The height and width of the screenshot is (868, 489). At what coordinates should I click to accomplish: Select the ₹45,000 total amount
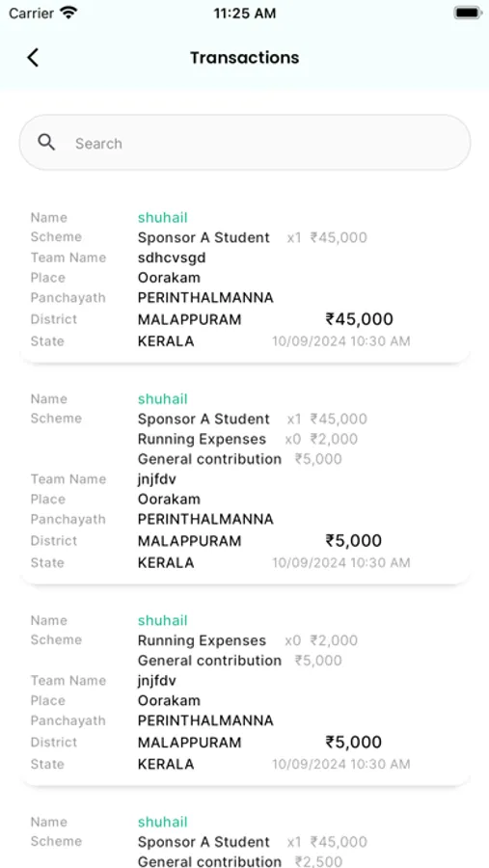(360, 319)
